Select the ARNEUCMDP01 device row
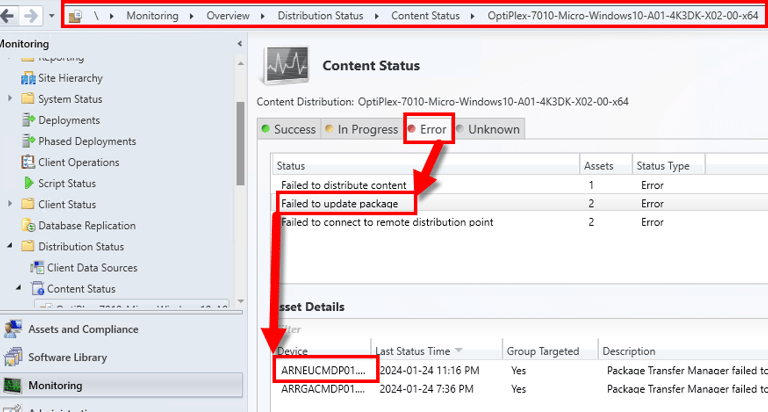 [520, 370]
